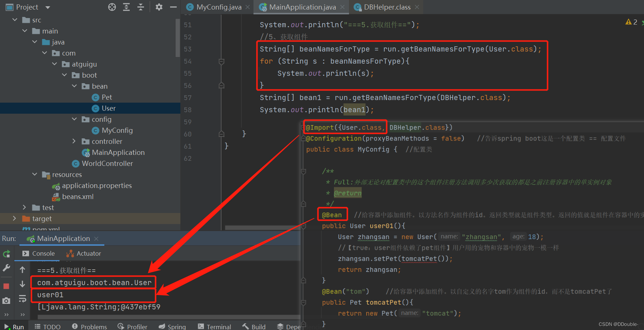Open application.properties file
Viewport: 644px width, 330px height.
(92, 185)
